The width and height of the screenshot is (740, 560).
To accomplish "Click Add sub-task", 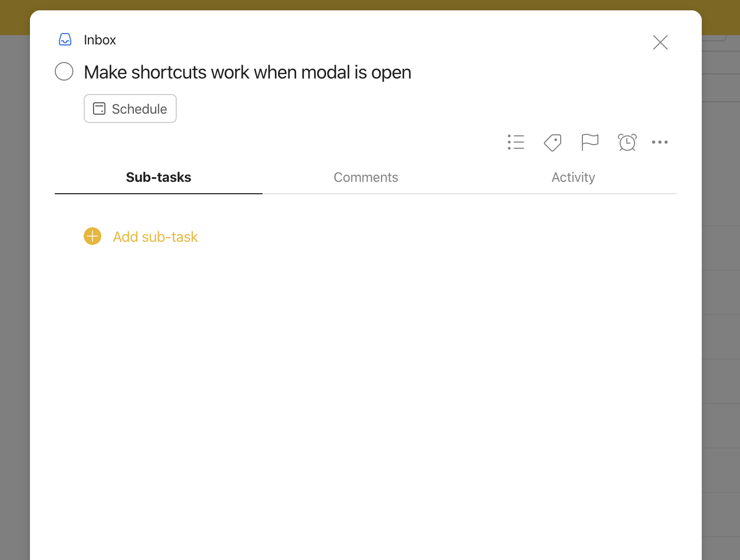I will click(x=155, y=236).
